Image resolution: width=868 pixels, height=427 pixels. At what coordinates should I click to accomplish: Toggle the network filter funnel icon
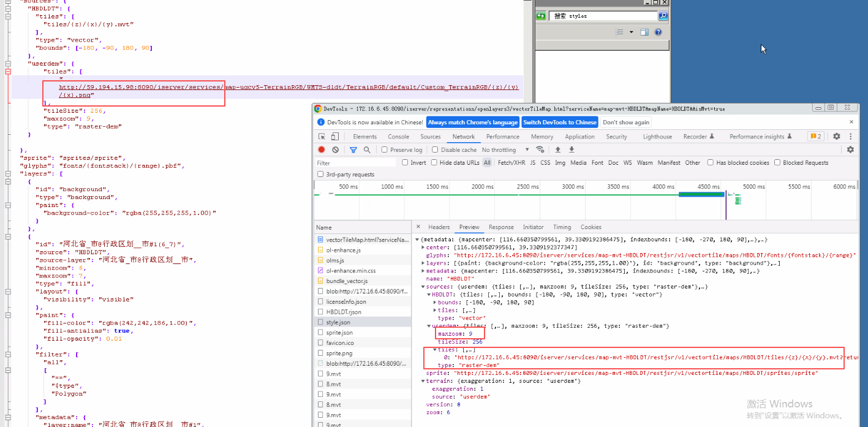coord(353,149)
